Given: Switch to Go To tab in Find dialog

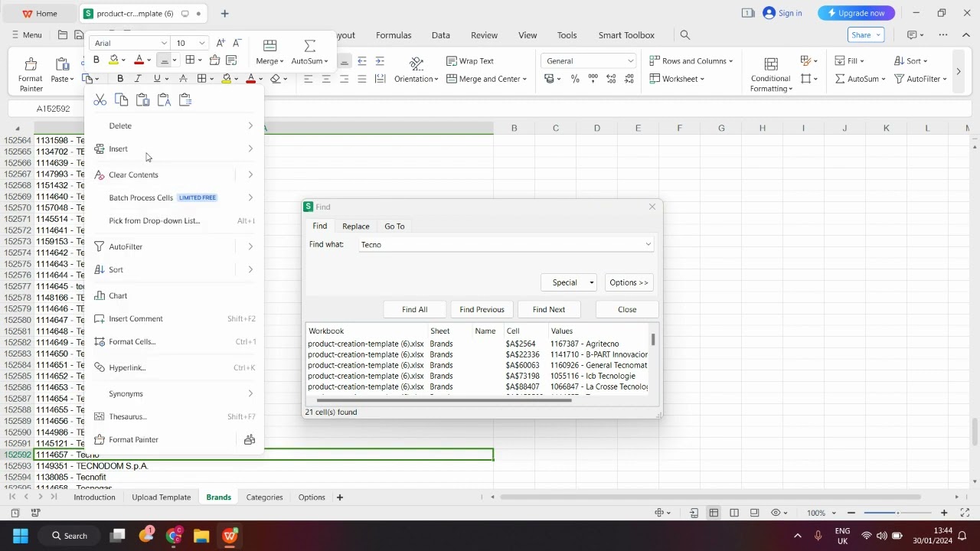Looking at the screenshot, I should click(394, 227).
